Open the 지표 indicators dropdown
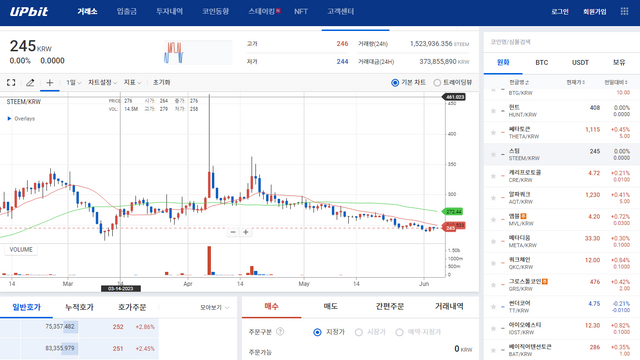The image size is (640, 360). point(132,82)
